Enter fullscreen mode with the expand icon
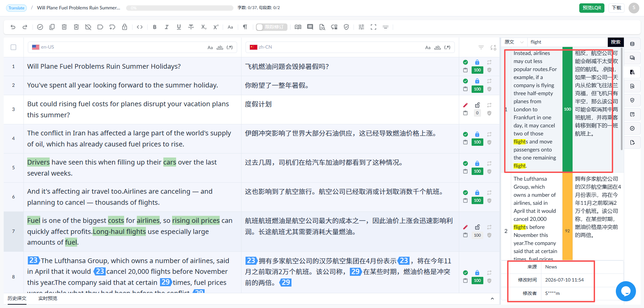The height and width of the screenshot is (308, 644). [373, 27]
